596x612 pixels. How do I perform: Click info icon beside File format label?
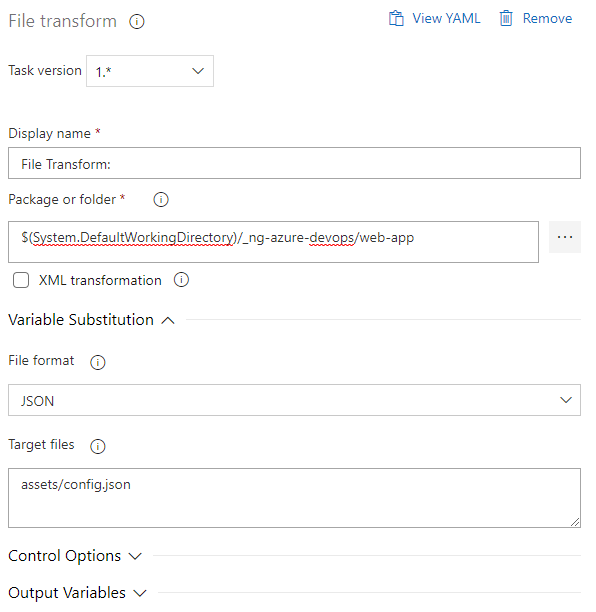98,362
